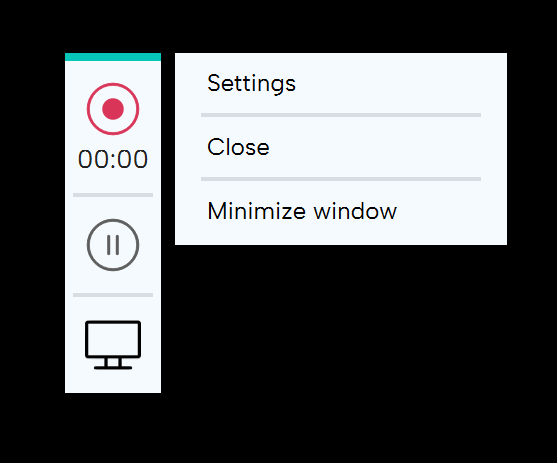
Task: Open Settings from the popup menu
Action: coord(341,84)
